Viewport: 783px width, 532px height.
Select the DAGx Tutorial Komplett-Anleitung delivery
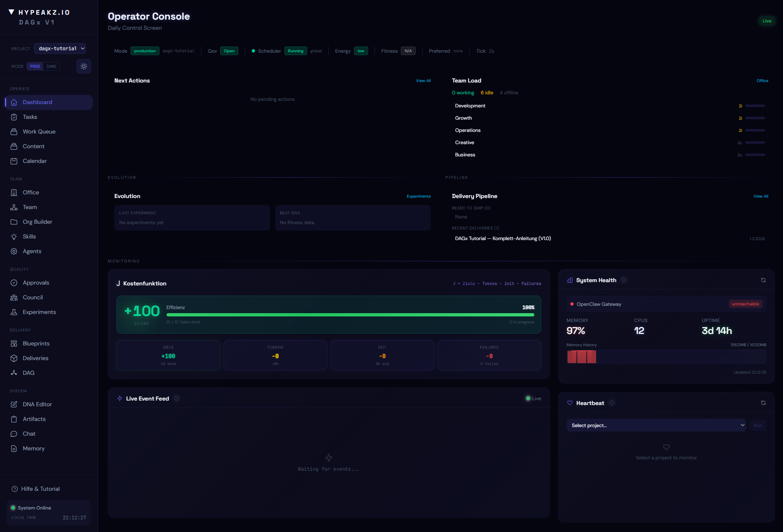(x=503, y=238)
